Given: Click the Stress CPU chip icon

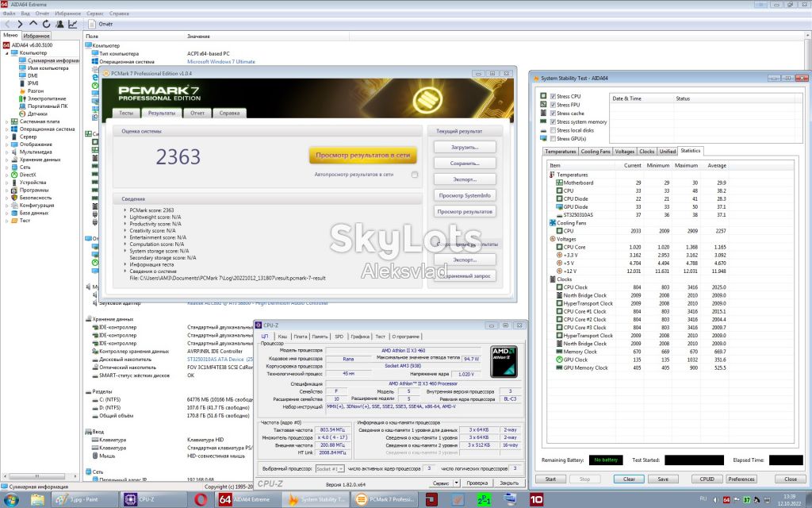Looking at the screenshot, I should (x=543, y=96).
